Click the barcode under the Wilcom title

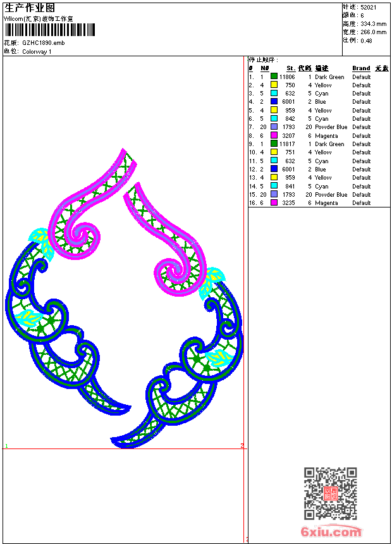(x=49, y=30)
